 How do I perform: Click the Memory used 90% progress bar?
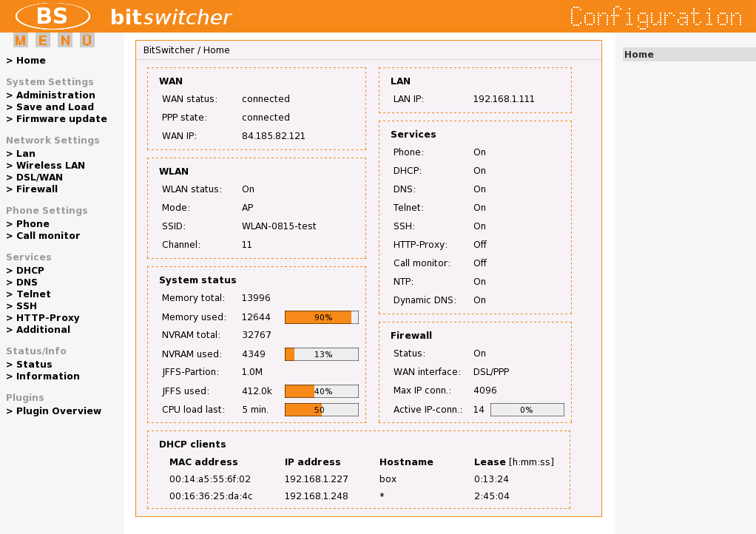click(x=321, y=317)
